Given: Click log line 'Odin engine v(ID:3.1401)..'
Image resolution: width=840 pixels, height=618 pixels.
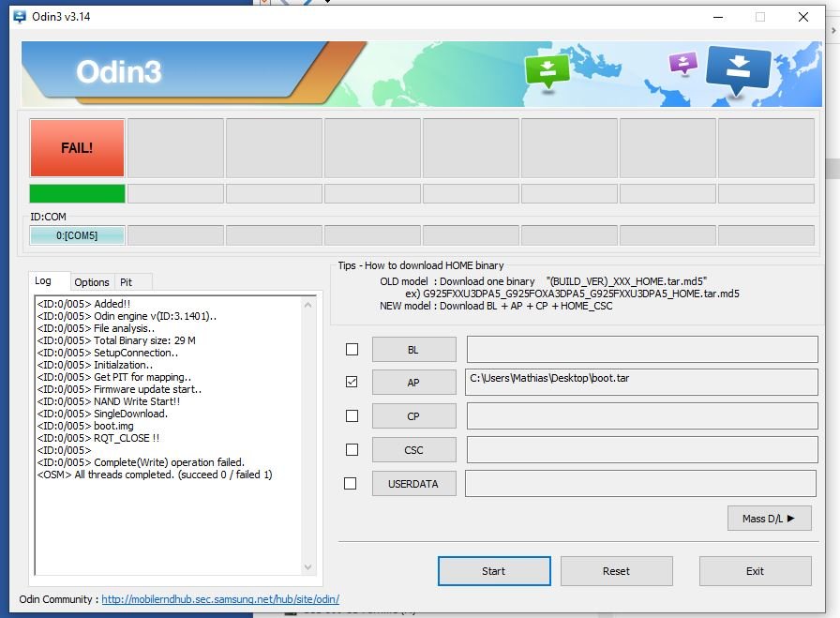Looking at the screenshot, I should tap(127, 316).
